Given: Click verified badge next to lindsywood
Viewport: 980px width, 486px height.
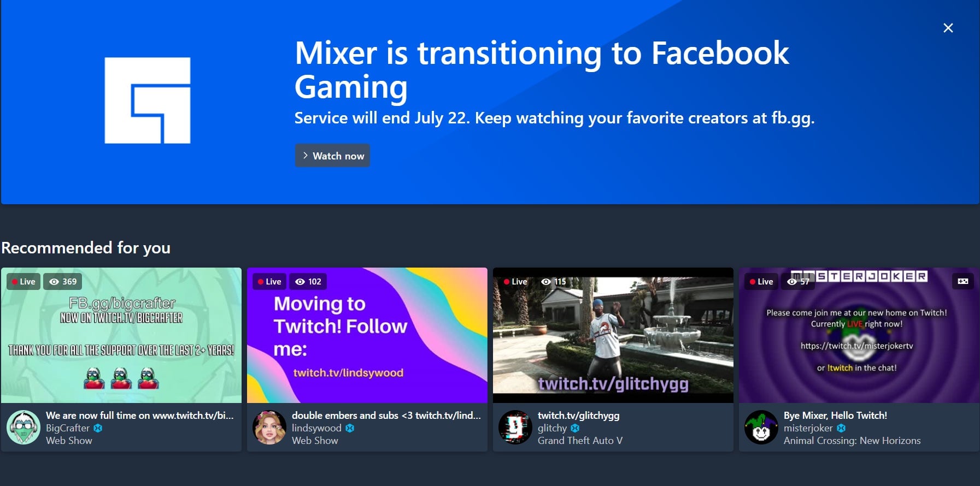Looking at the screenshot, I should (350, 428).
